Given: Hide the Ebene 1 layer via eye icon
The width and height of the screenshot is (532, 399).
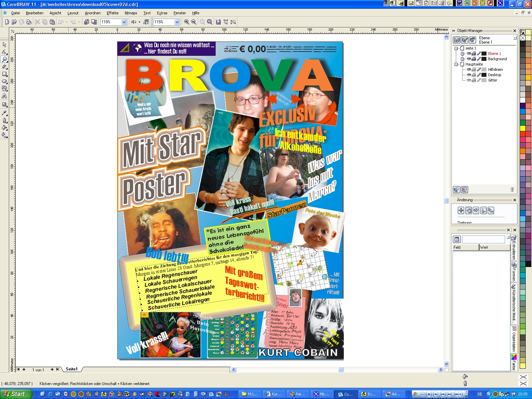Looking at the screenshot, I should 469,54.
